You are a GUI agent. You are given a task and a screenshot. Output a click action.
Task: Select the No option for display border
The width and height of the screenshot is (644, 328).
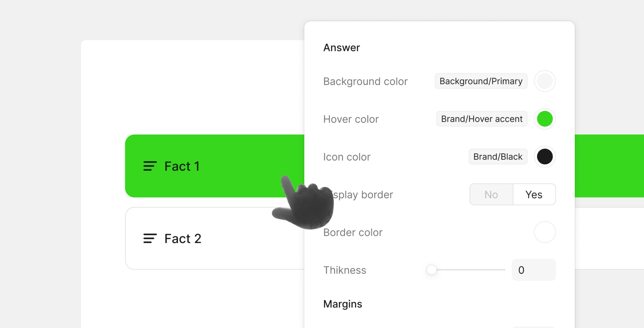click(x=491, y=194)
